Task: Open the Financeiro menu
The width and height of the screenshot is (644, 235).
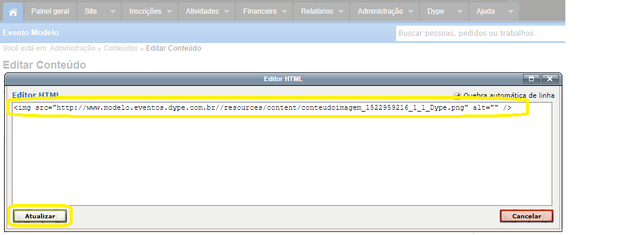Action: tap(260, 11)
